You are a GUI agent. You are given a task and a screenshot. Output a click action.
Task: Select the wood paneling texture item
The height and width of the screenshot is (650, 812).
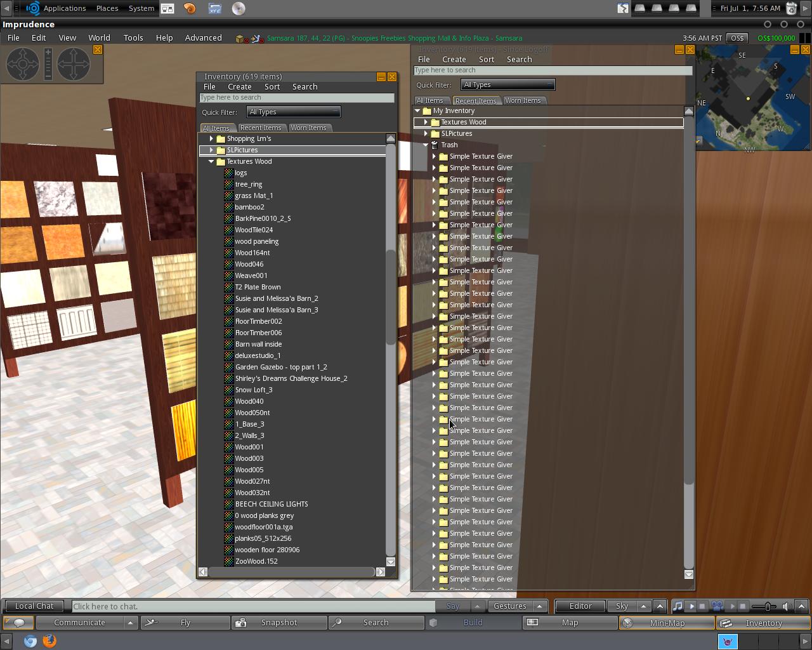[x=256, y=241]
